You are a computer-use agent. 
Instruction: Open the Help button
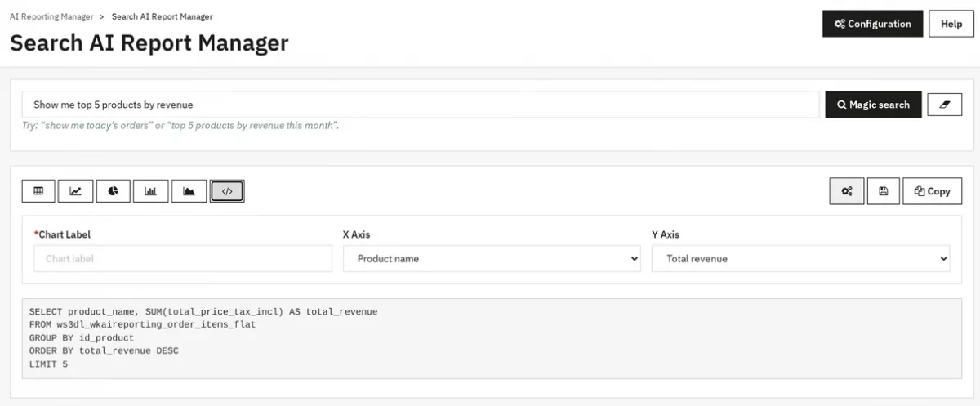(x=951, y=24)
